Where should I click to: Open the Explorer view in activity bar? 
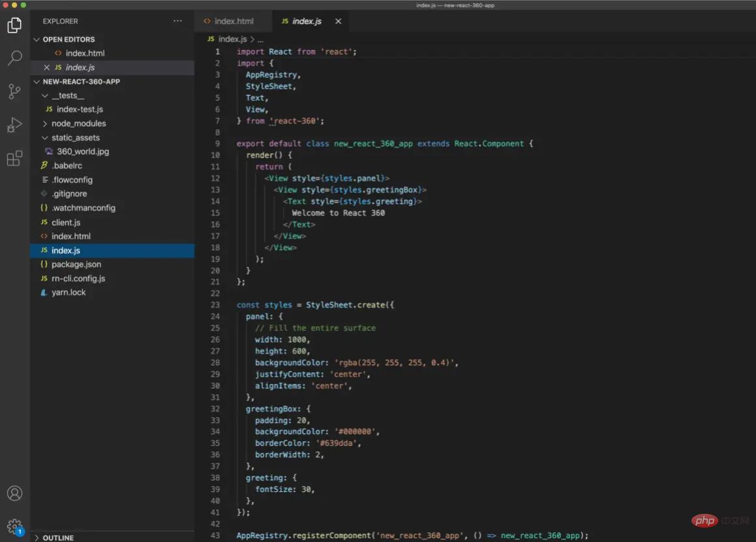14,25
